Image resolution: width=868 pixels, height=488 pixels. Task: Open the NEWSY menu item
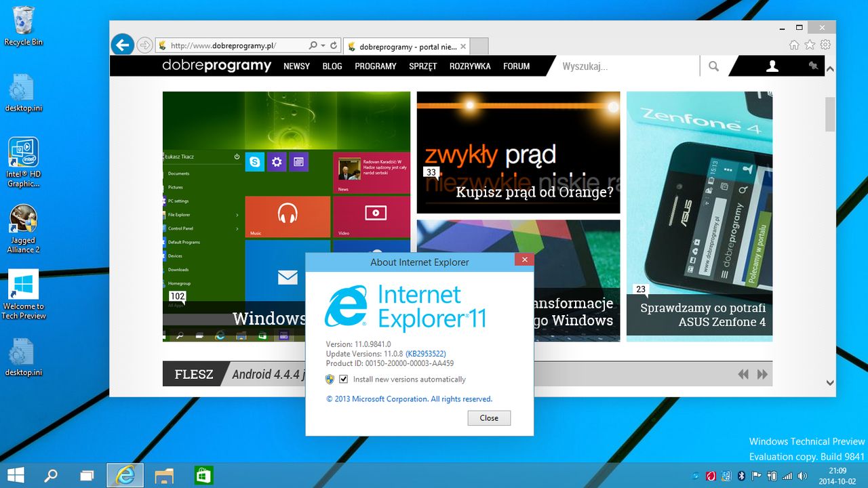(296, 66)
